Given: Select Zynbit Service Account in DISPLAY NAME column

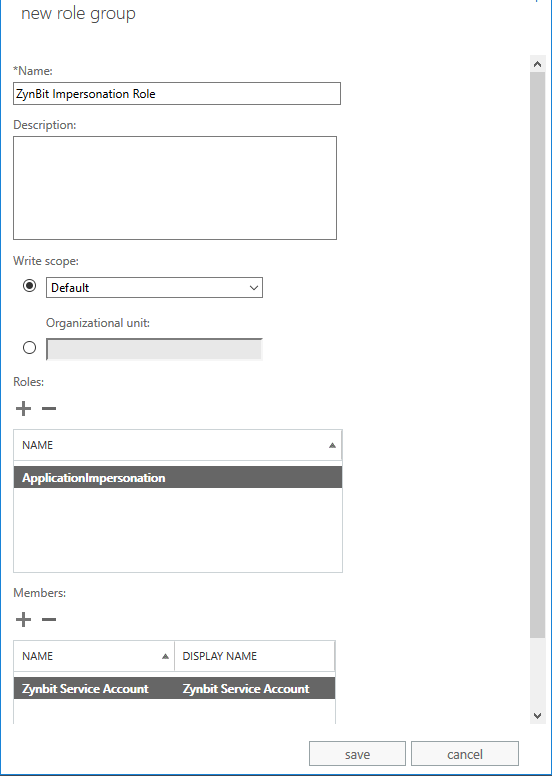Looking at the screenshot, I should tap(246, 688).
